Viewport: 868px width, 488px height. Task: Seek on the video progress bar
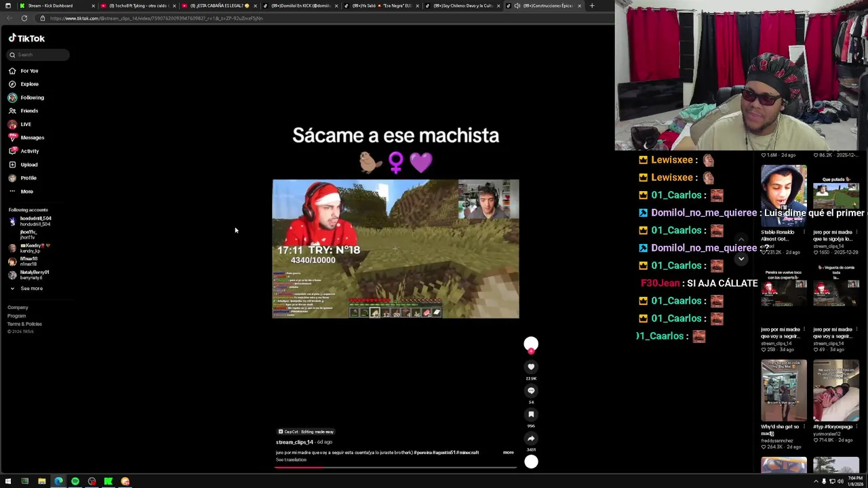click(x=395, y=467)
